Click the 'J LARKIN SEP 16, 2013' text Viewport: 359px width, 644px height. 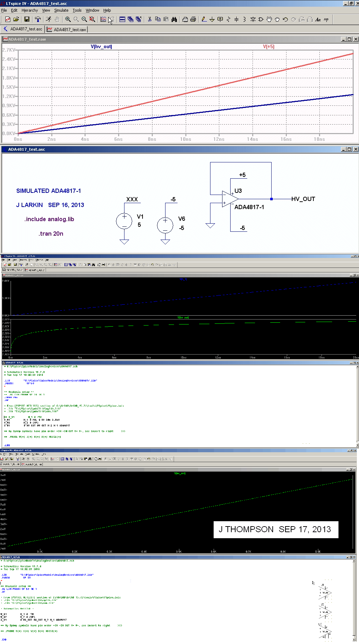(x=50, y=205)
